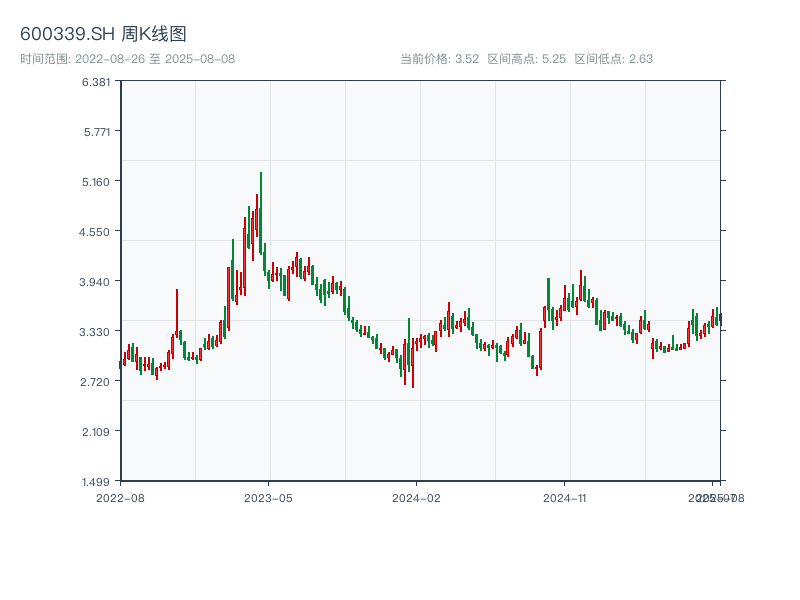
Task: Click the y-axis value 2.109
Action: [x=96, y=432]
